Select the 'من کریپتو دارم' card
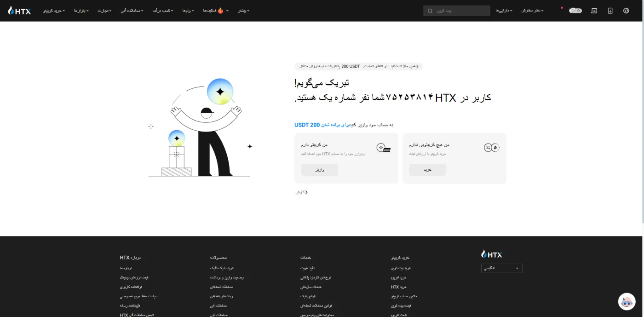 click(346, 158)
